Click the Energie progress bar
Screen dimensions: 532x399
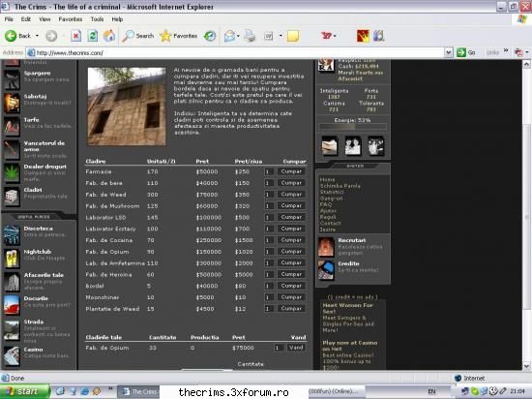[352, 127]
